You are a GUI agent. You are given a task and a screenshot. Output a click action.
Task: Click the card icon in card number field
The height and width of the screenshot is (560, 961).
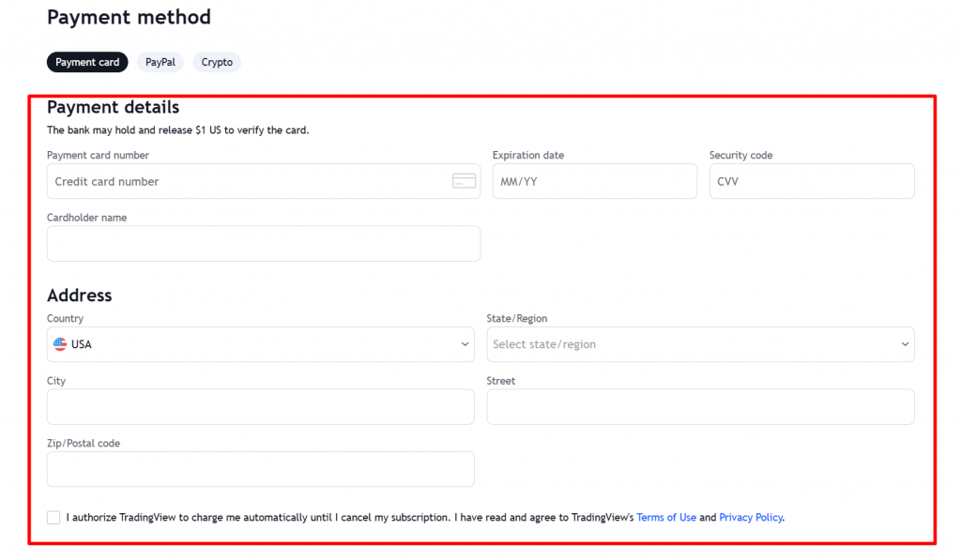click(464, 181)
